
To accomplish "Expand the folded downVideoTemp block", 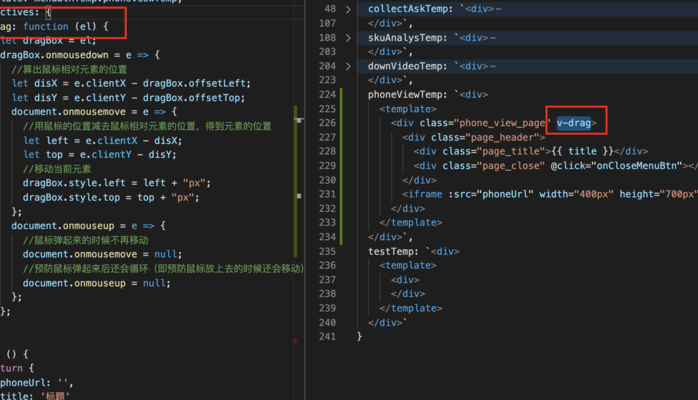I will point(348,66).
